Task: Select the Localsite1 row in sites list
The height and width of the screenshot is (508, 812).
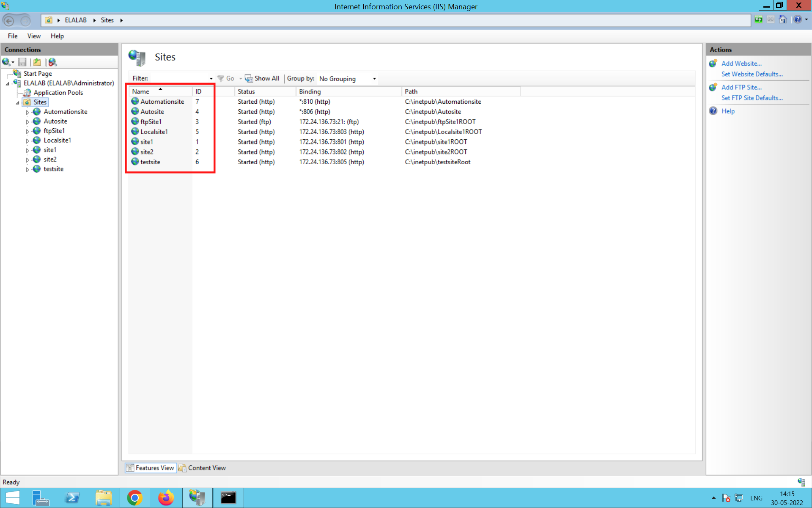Action: 154,132
